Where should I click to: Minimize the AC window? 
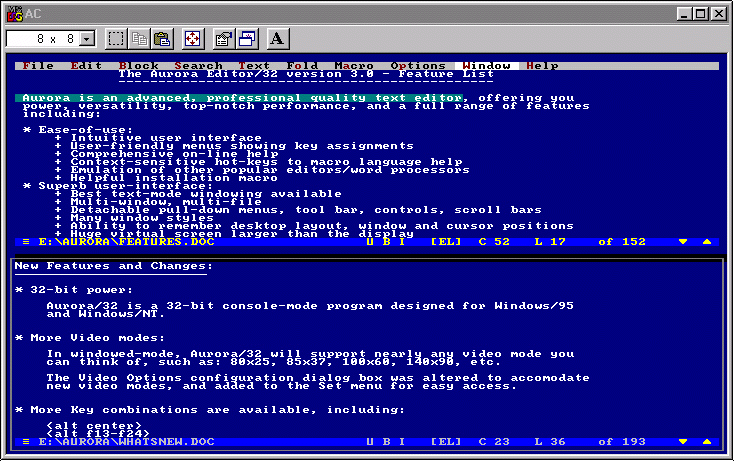tap(684, 14)
